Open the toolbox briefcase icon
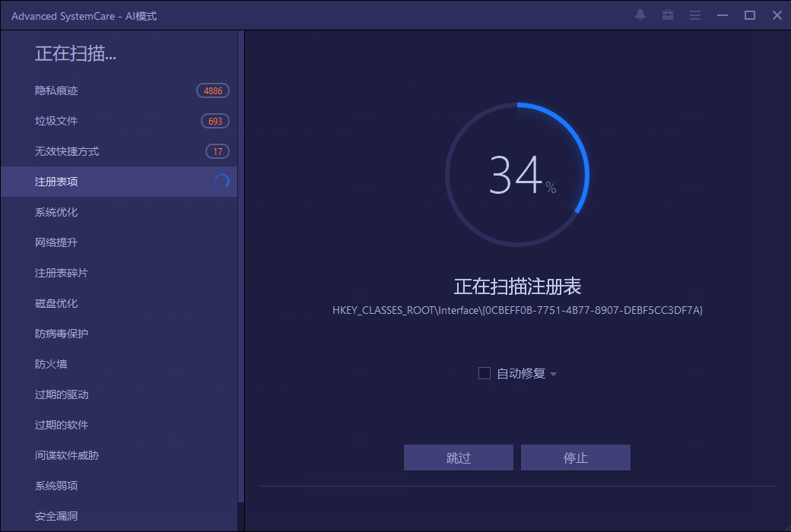This screenshot has width=791, height=532. [x=668, y=15]
